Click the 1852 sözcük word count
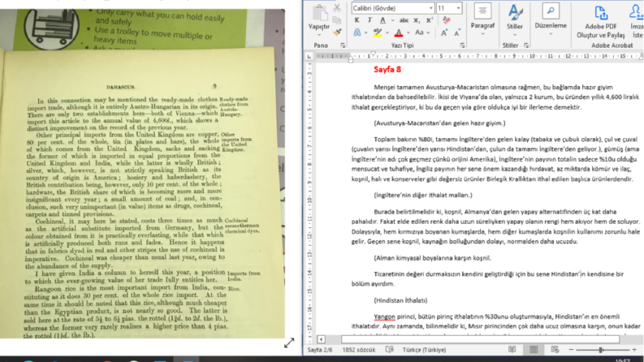This screenshot has width=644, height=362. tap(359, 350)
